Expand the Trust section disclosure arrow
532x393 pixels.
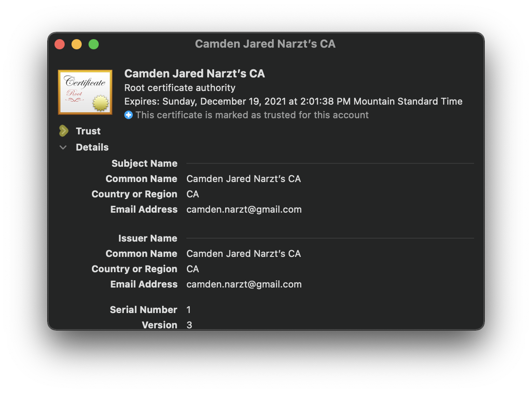pos(64,131)
